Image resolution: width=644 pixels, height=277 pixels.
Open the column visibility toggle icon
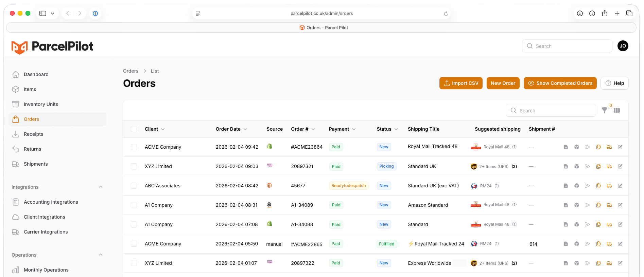[x=617, y=110]
